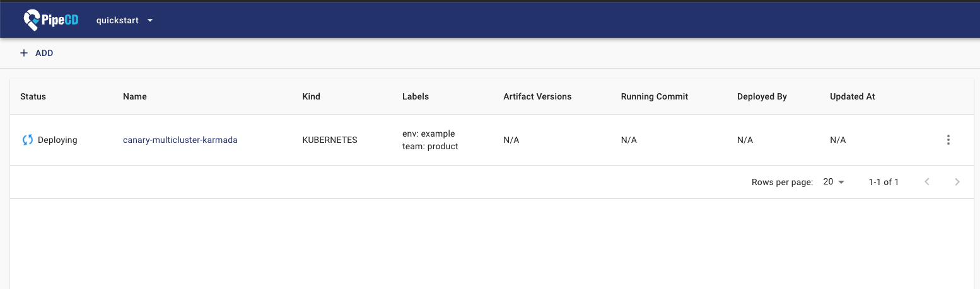Open the canary-multicluster-karmada application link

coord(180,140)
